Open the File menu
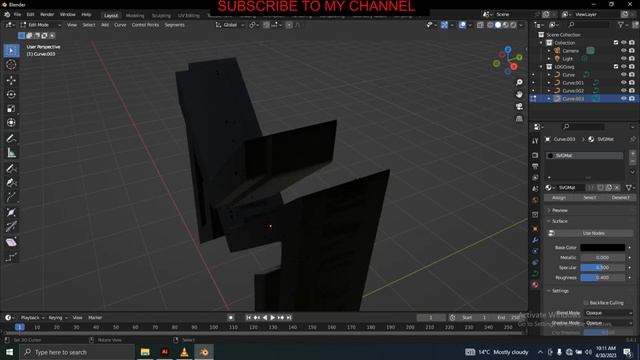 click(x=17, y=14)
